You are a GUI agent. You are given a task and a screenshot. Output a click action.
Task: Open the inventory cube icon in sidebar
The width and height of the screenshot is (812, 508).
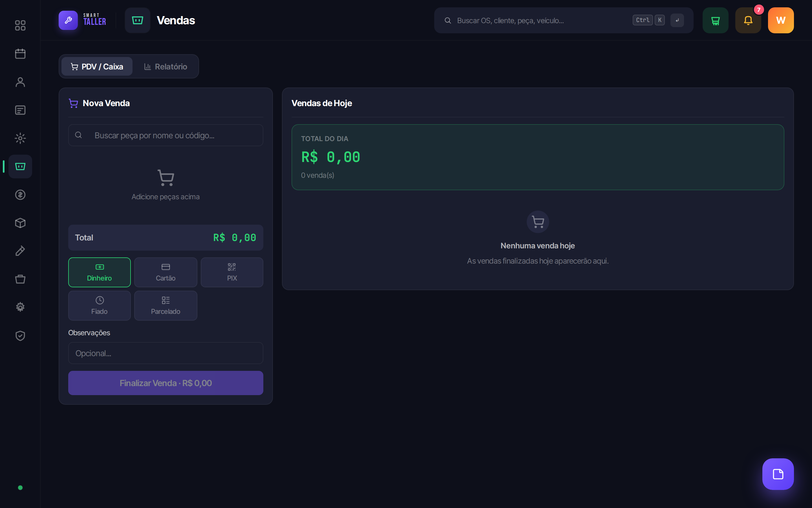click(x=20, y=223)
